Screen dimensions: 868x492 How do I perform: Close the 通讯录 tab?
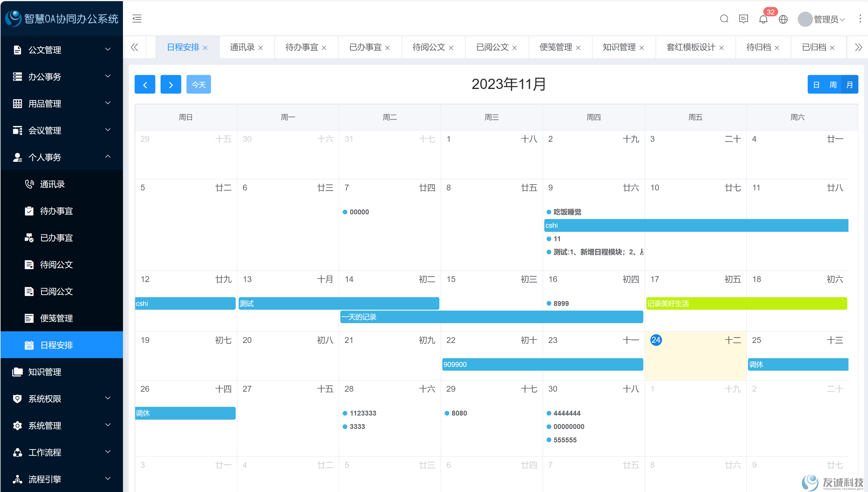pos(260,48)
